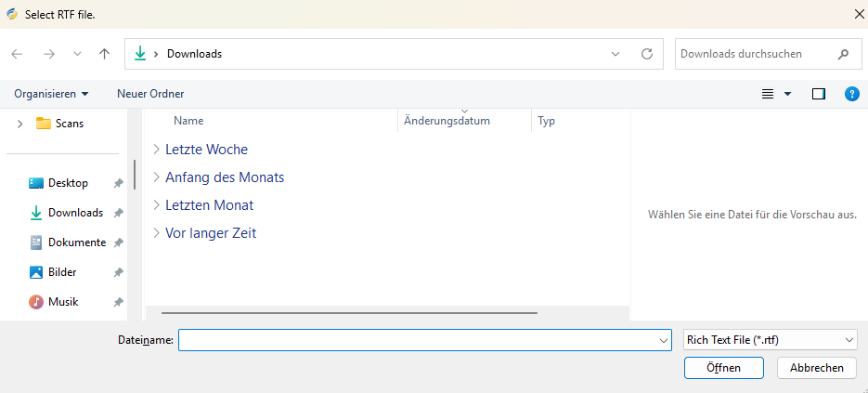Click the Refresh button in address bar
868x393 pixels.
point(646,54)
